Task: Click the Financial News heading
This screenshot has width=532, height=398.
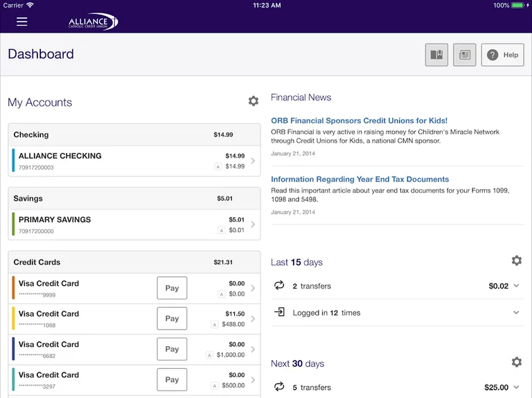Action: pos(301,98)
